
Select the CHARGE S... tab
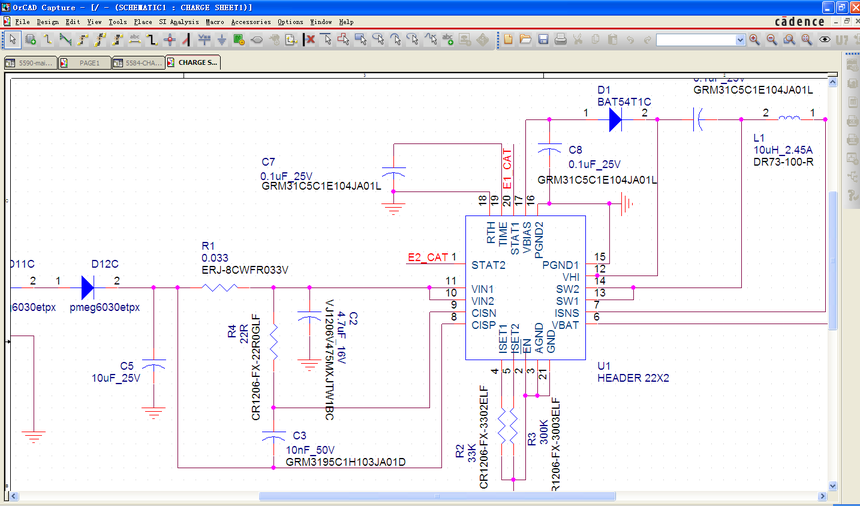click(193, 62)
